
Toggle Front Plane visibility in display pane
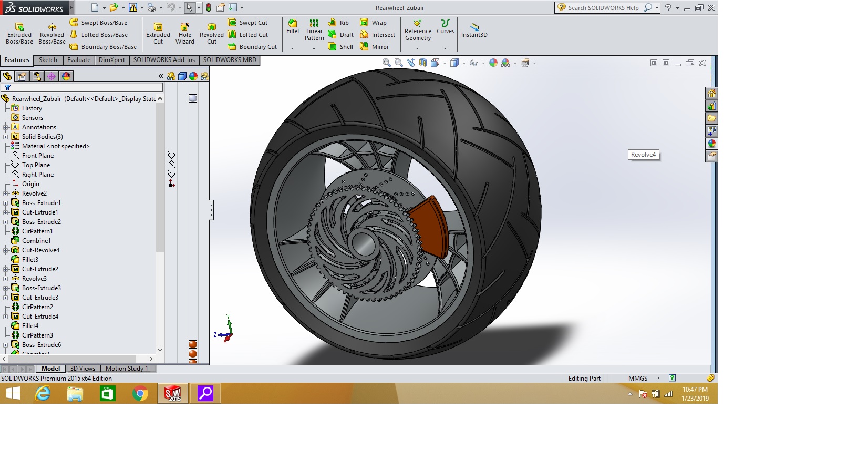tap(171, 155)
